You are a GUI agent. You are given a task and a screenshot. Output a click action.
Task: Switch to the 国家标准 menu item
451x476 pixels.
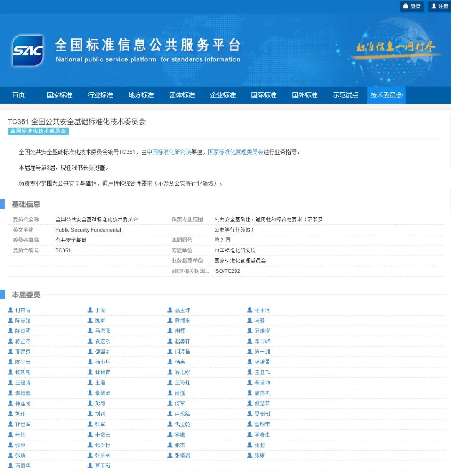(59, 95)
